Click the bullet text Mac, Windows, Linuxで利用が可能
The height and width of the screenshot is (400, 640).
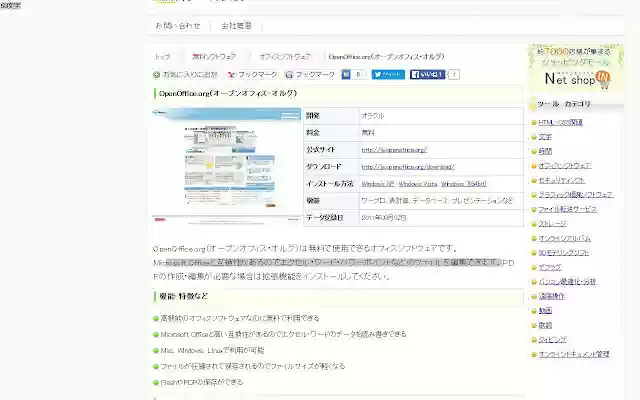click(x=212, y=351)
